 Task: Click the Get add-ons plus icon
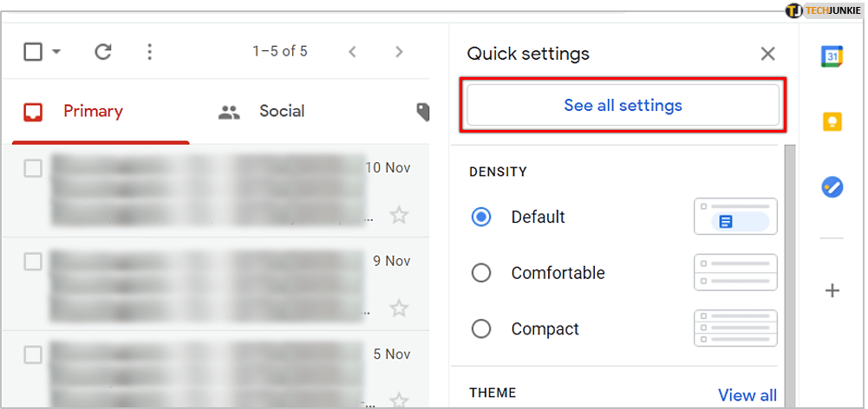coord(832,290)
